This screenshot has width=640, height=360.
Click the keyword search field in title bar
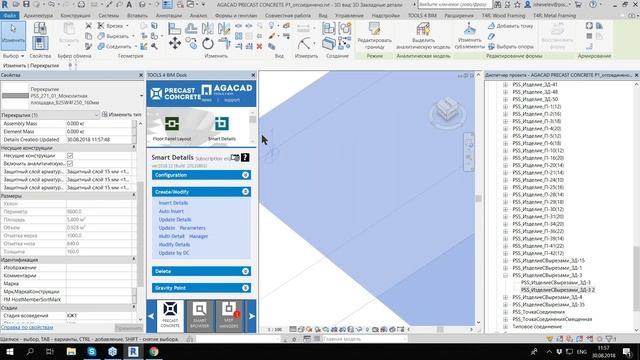(454, 4)
